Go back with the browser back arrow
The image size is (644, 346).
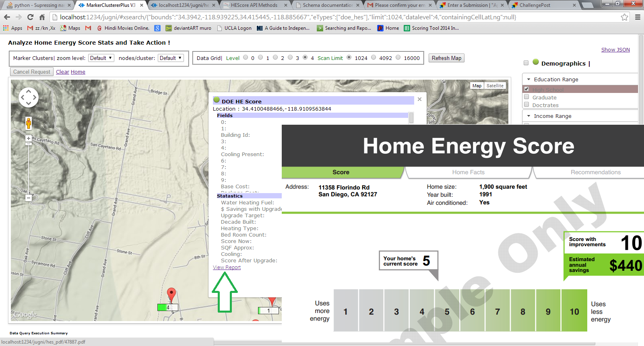(x=7, y=17)
